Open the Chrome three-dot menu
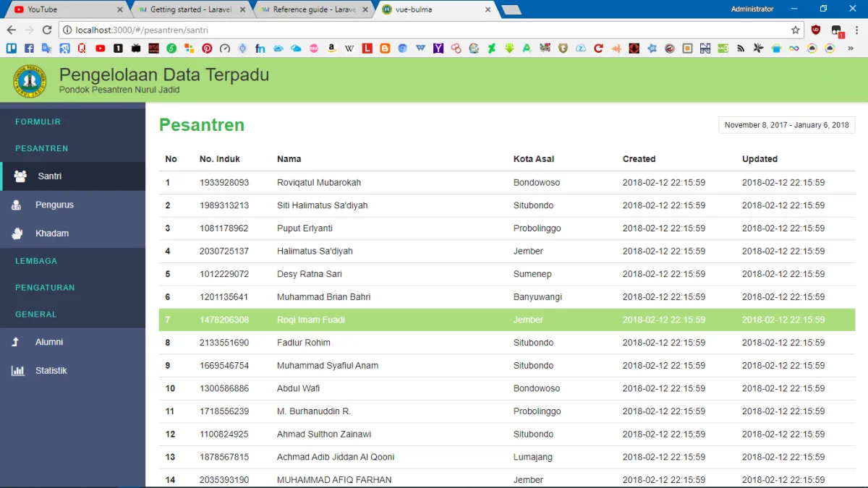Screen dimensions: 868x488 point(856,30)
